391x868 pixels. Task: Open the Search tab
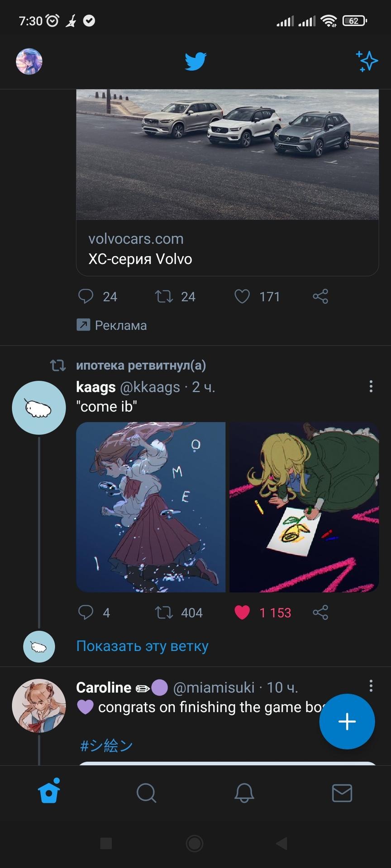click(x=147, y=793)
